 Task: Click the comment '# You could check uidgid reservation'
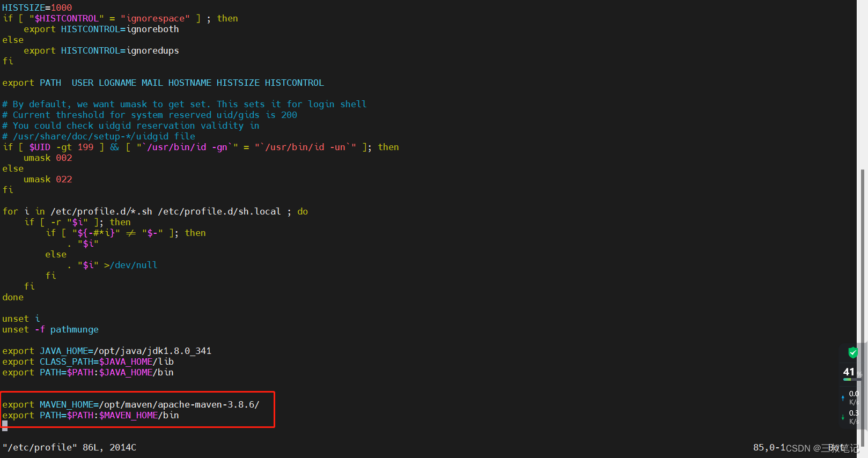[x=131, y=125]
